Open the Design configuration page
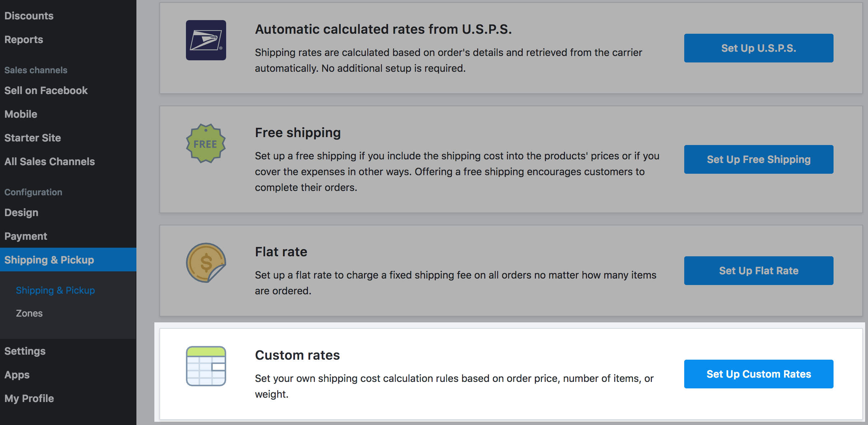The width and height of the screenshot is (868, 425). [x=21, y=212]
